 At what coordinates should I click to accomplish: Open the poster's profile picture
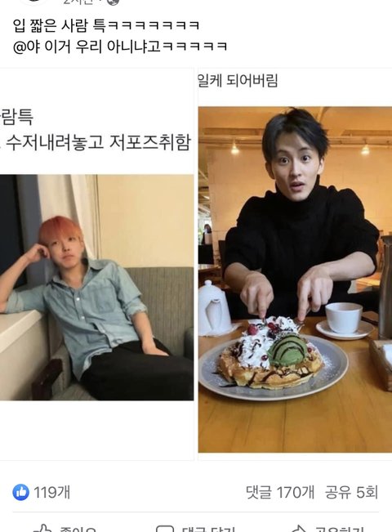34,2
